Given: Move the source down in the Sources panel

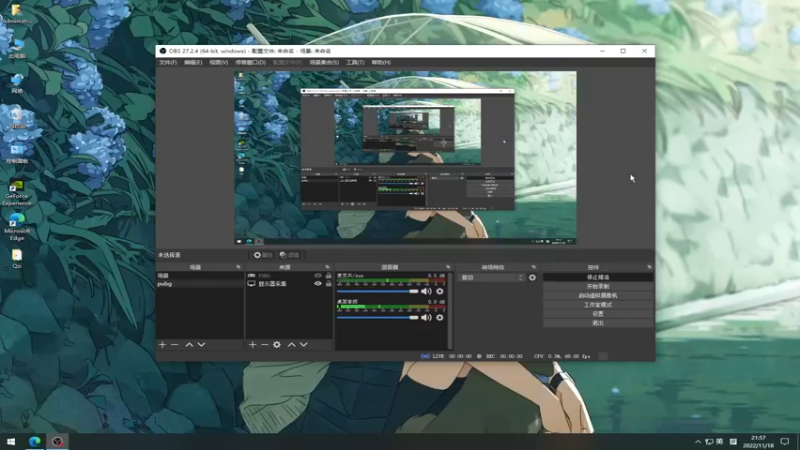Looking at the screenshot, I should [x=304, y=345].
